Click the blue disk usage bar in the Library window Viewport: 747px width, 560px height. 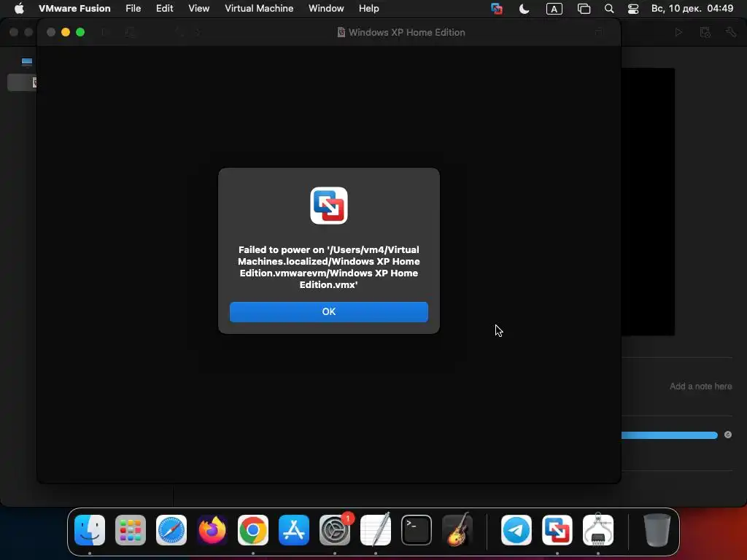pyautogui.click(x=670, y=435)
